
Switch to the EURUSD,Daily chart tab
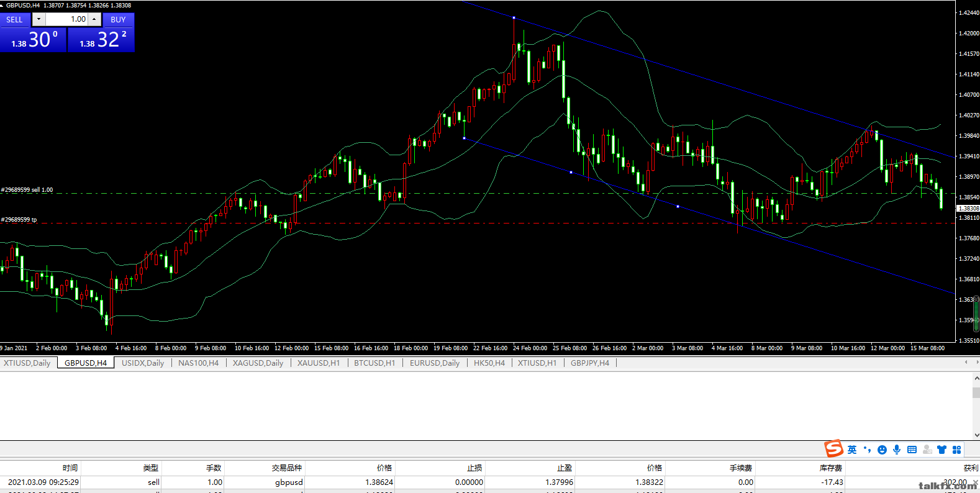coord(435,363)
